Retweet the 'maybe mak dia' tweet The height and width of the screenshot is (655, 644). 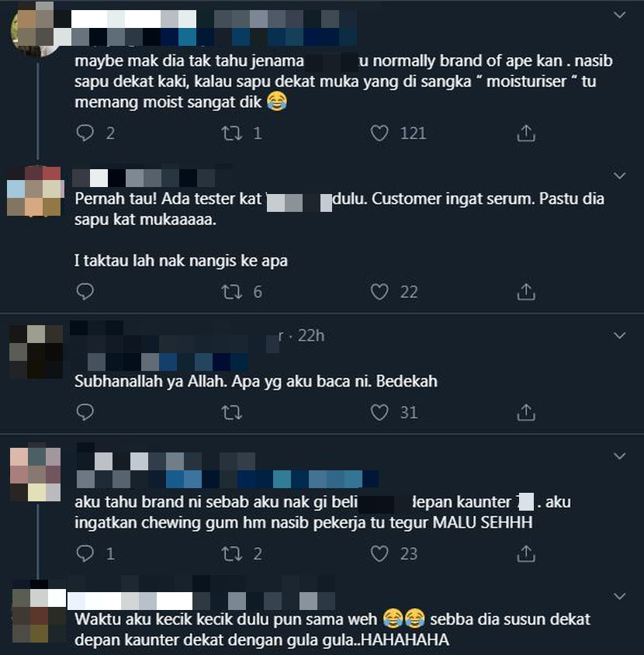click(x=231, y=133)
